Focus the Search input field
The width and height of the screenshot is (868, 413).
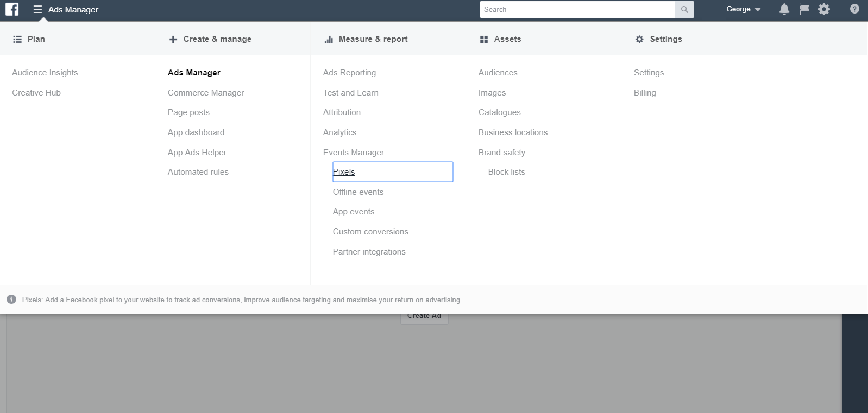[577, 9]
